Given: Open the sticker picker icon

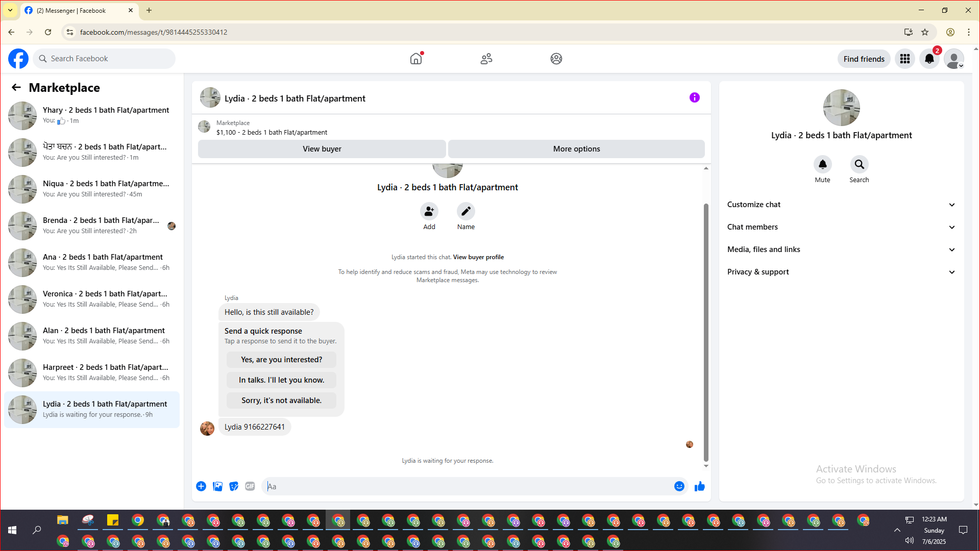Looking at the screenshot, I should tap(234, 486).
